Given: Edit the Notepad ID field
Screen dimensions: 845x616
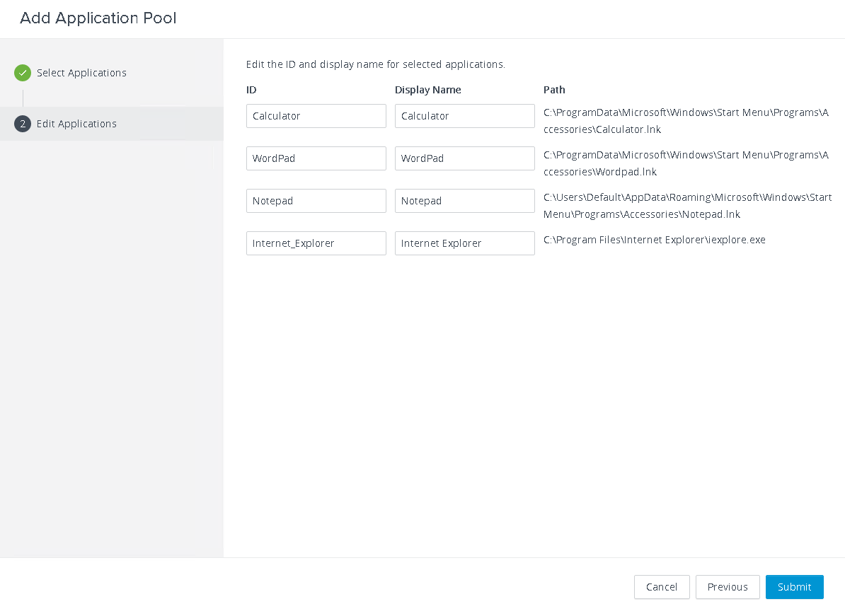Looking at the screenshot, I should tap(316, 201).
